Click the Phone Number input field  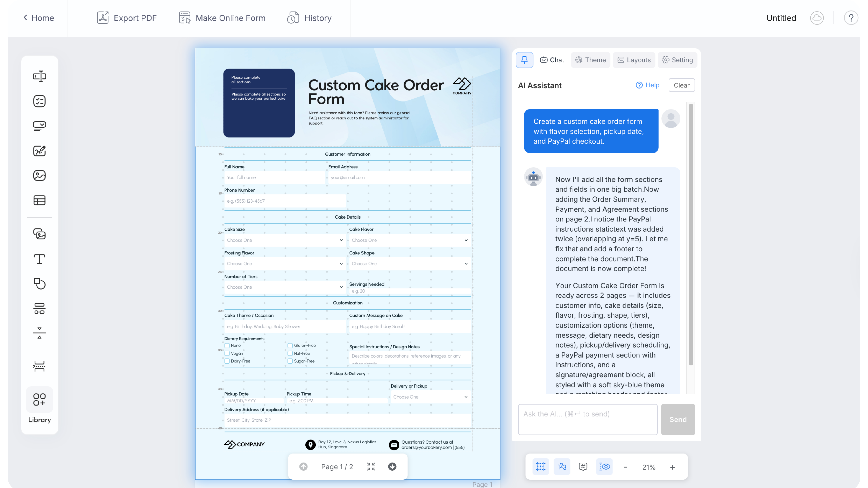[x=285, y=201]
